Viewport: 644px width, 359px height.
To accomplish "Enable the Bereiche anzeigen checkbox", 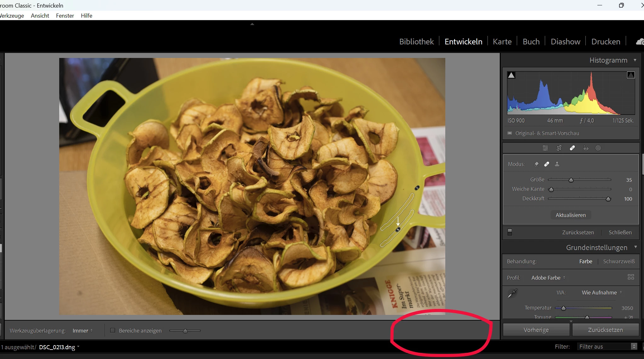I will 112,330.
